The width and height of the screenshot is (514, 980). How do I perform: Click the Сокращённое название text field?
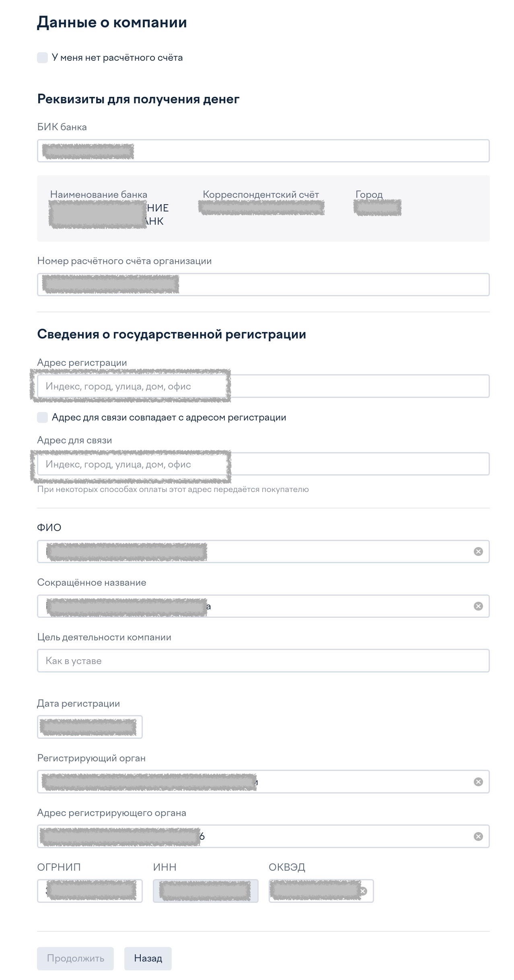(x=263, y=606)
